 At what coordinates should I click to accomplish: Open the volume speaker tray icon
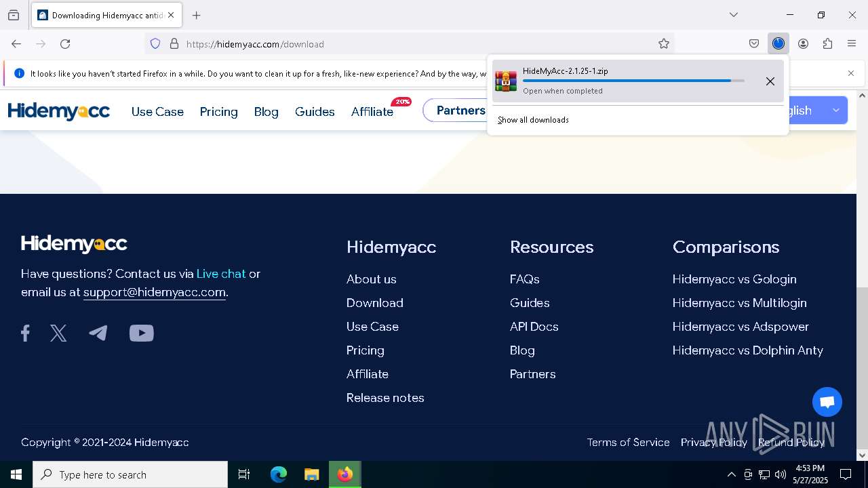pos(781,474)
